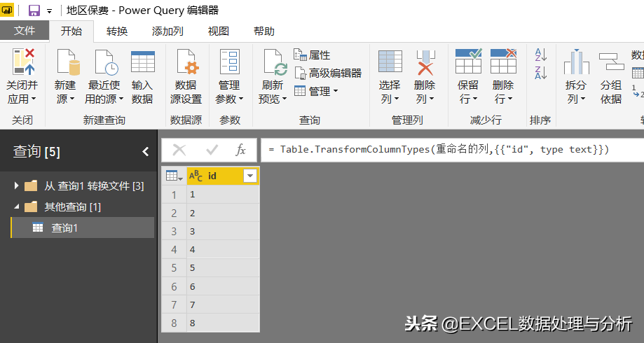The width and height of the screenshot is (644, 343).
Task: Click Refresh Preview (刷新预览) icon
Action: [275, 62]
